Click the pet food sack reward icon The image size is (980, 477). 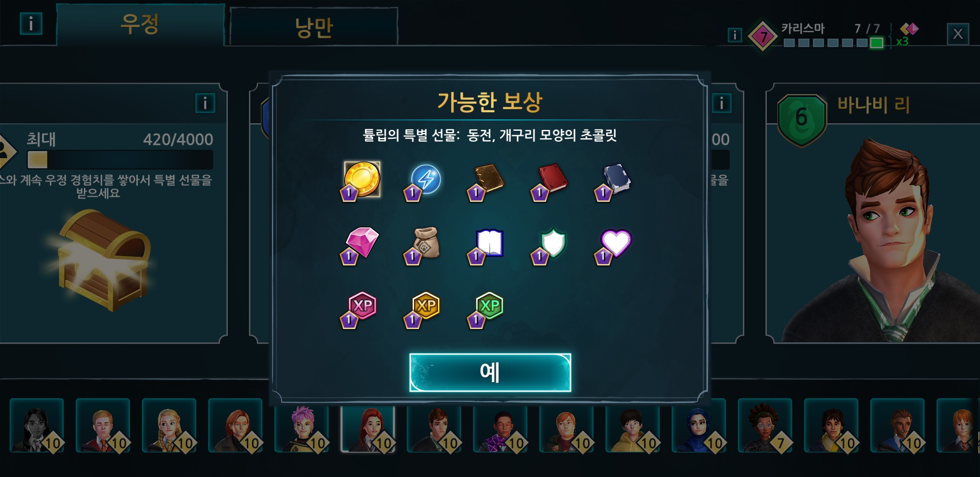pos(426,242)
